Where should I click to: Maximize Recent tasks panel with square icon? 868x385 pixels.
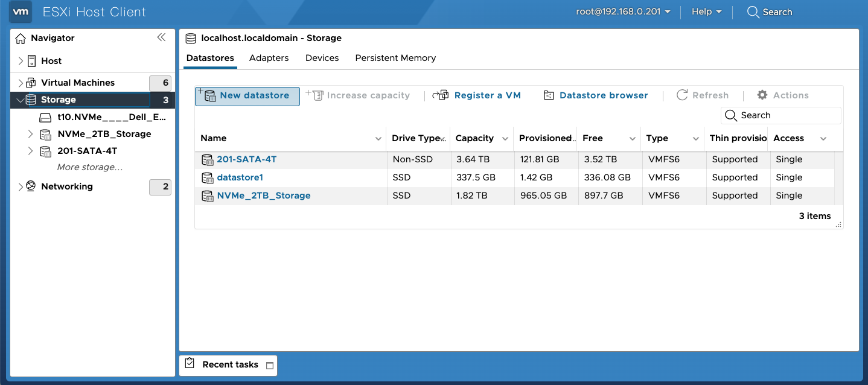click(270, 366)
